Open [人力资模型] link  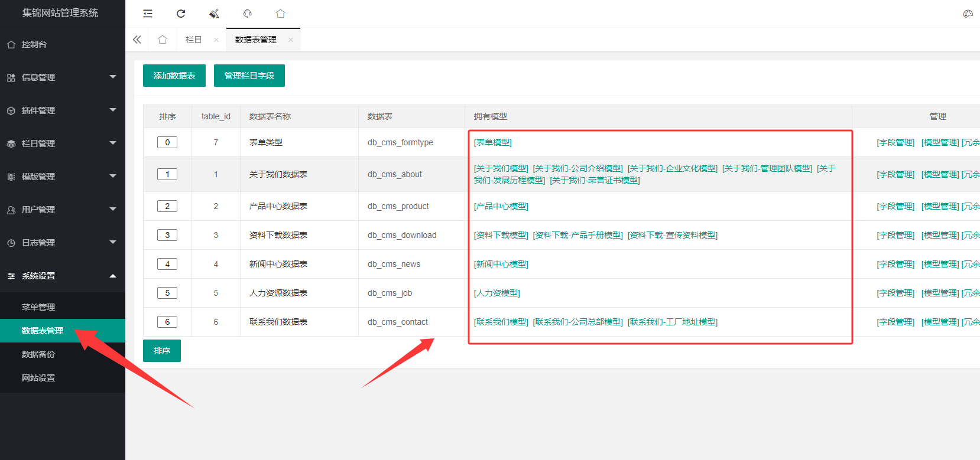(497, 293)
